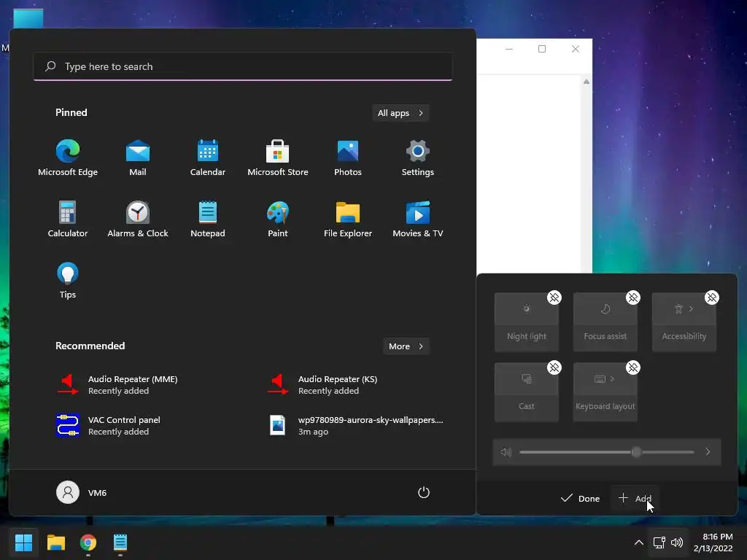
Task: Click Done to finish editing quick settings
Action: (580, 499)
